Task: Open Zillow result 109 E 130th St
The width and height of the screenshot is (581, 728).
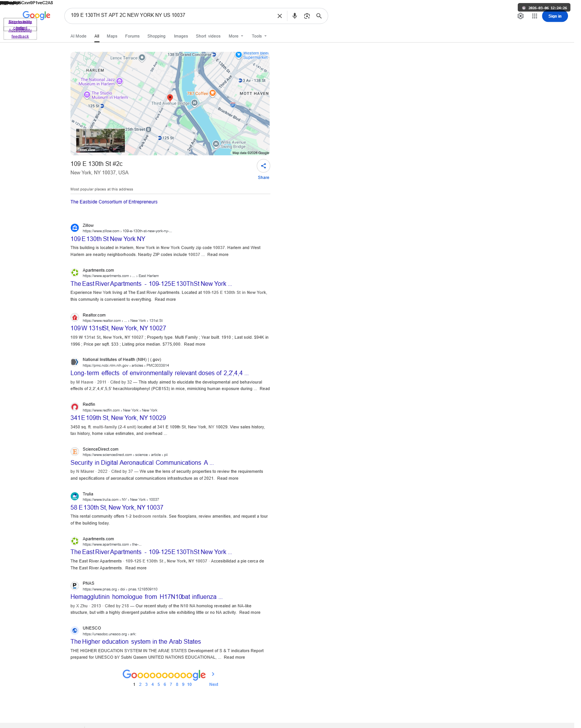Action: coord(108,239)
